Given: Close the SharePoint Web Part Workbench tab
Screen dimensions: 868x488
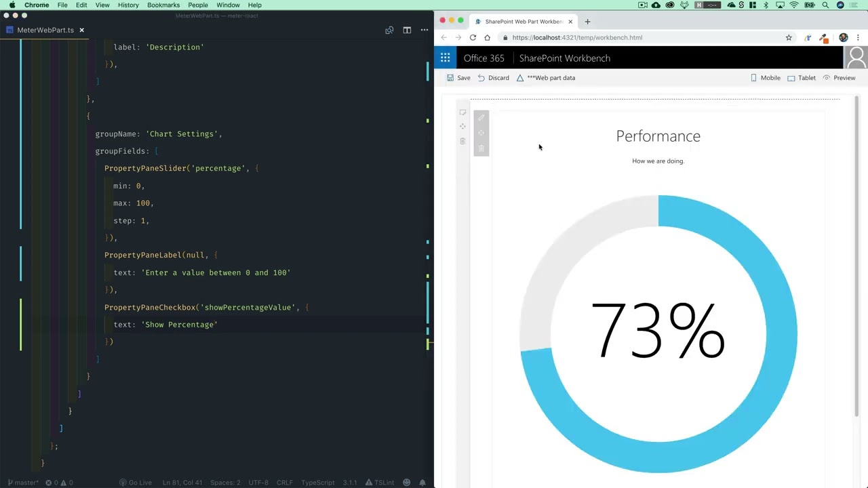Looking at the screenshot, I should tap(570, 22).
